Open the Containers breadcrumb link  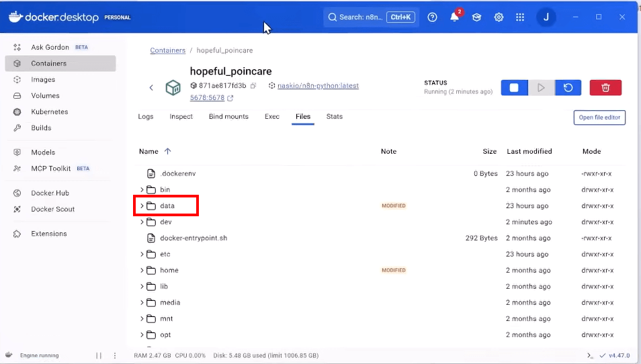tap(167, 50)
